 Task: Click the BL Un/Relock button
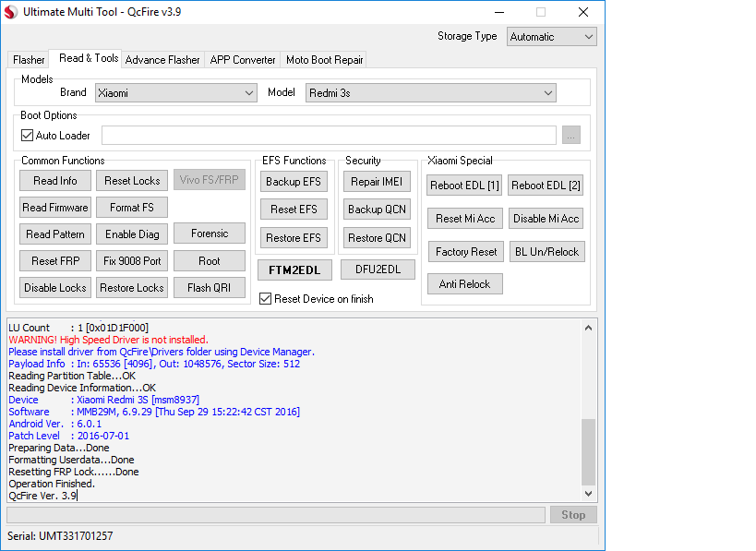[547, 252]
